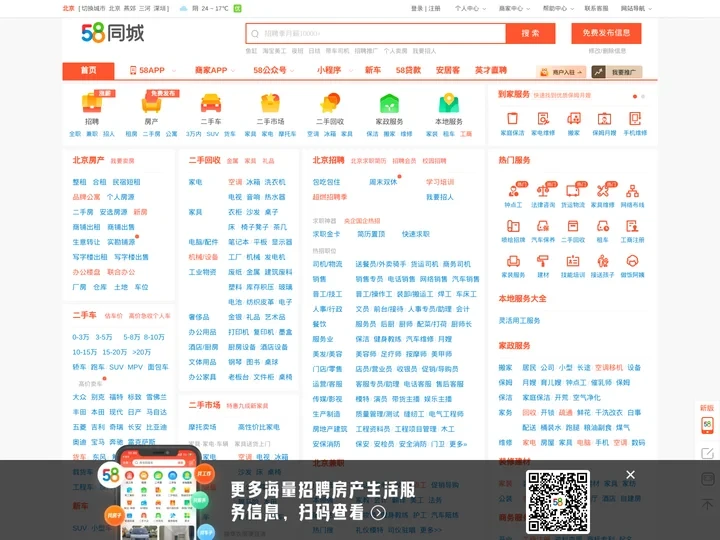
Task: Switch to second 到家服务 carousel dot
Action: [x=643, y=96]
